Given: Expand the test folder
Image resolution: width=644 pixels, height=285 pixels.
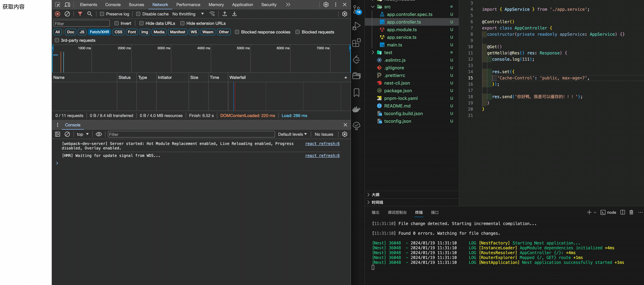Looking at the screenshot, I should coord(388,53).
